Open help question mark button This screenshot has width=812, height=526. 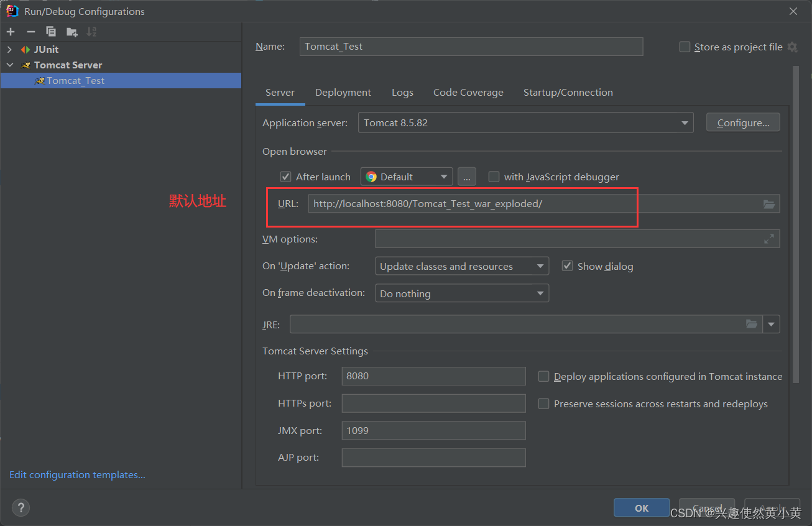point(21,507)
